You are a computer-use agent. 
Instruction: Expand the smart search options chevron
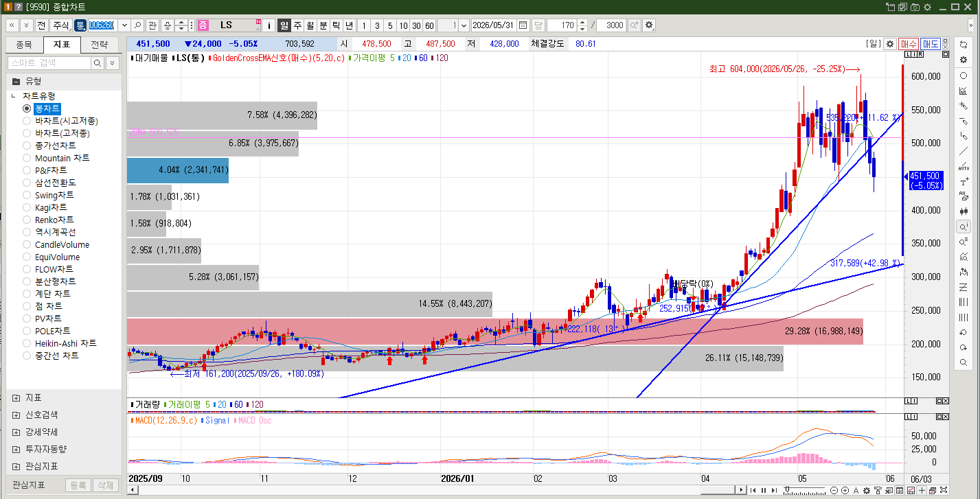[x=113, y=63]
